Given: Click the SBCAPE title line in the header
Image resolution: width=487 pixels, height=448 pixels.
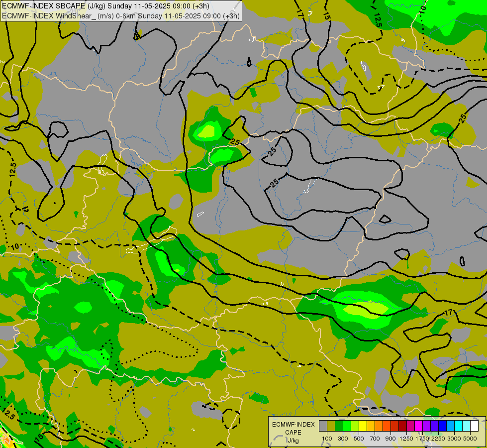Looking at the screenshot, I should pyautogui.click(x=105, y=6).
